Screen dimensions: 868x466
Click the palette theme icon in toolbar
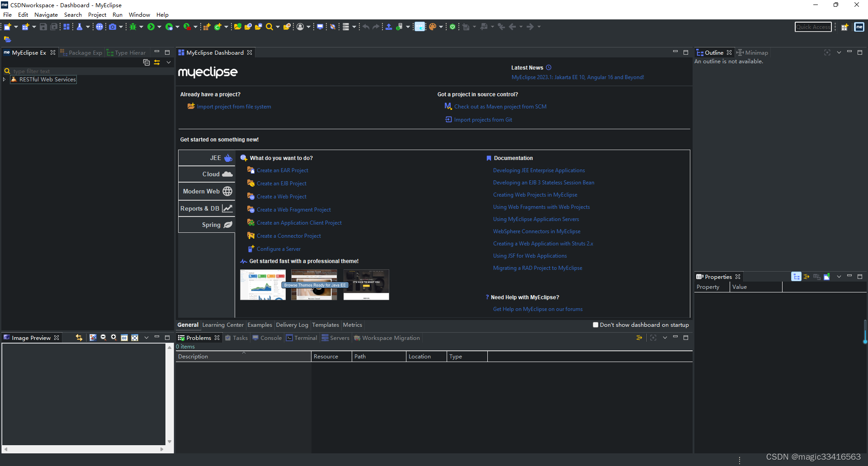[x=432, y=27]
